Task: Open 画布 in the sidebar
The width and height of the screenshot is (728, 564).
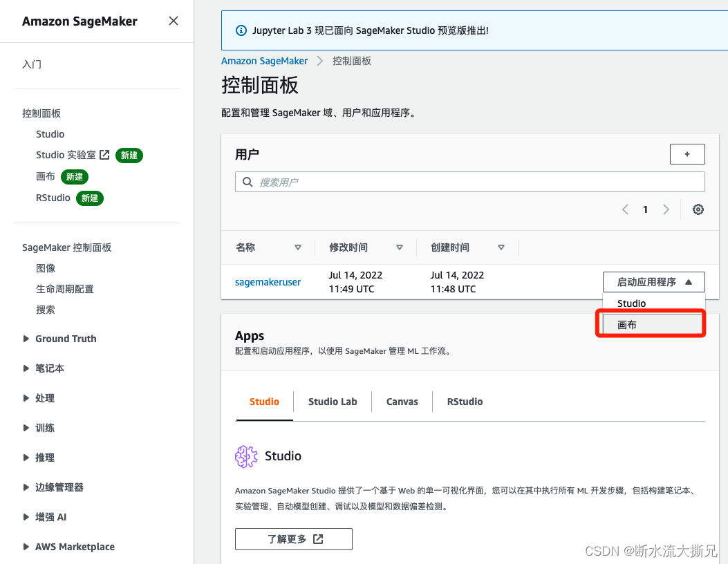Action: 46,176
